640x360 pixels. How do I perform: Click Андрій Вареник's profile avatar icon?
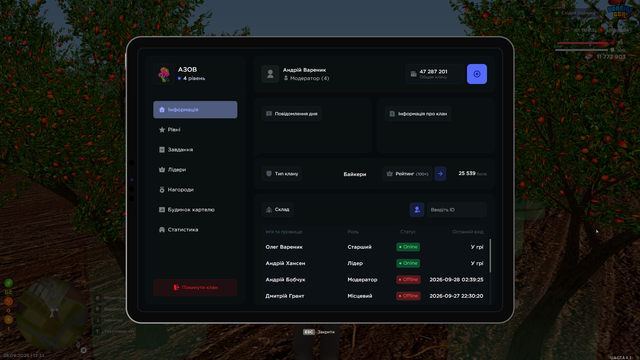pyautogui.click(x=270, y=74)
